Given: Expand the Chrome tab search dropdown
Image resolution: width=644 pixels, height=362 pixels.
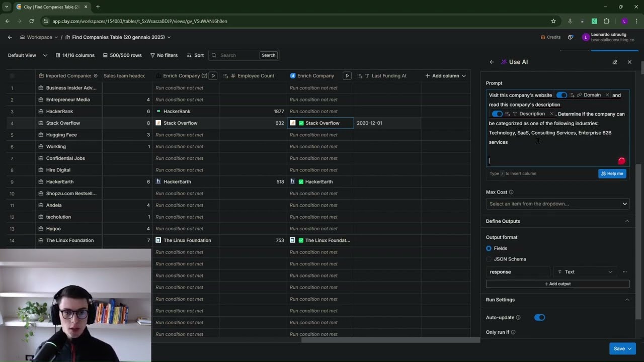Looking at the screenshot, I should 7,7.
